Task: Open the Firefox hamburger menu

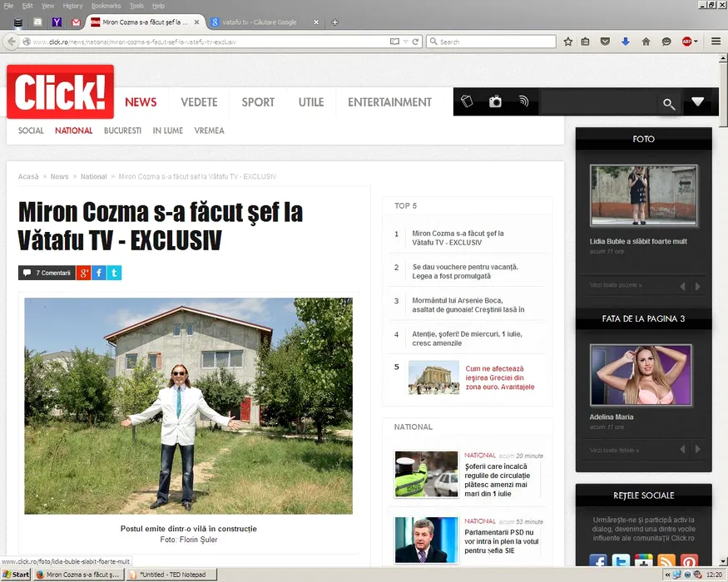Action: (716, 42)
